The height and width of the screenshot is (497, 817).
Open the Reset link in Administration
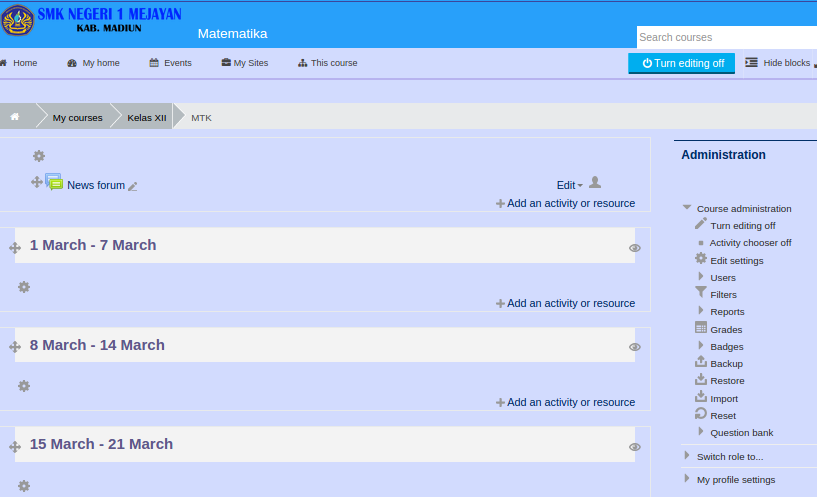point(723,416)
